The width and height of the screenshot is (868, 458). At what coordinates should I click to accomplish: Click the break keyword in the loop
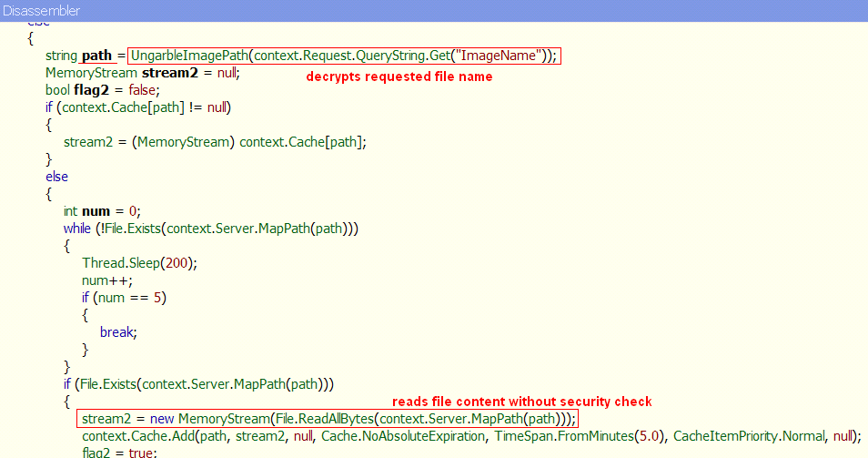[116, 332]
